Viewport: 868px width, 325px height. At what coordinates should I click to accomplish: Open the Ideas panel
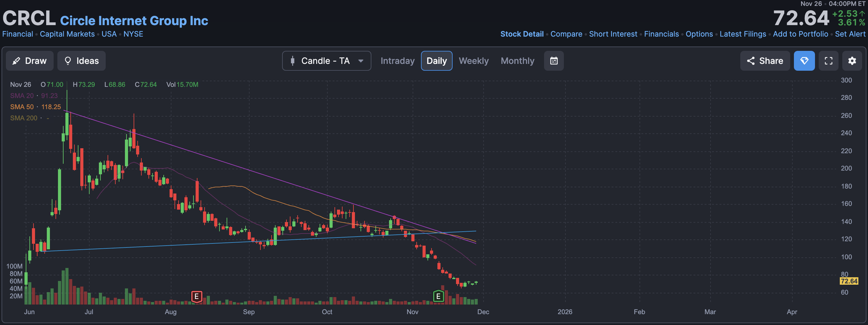(81, 61)
